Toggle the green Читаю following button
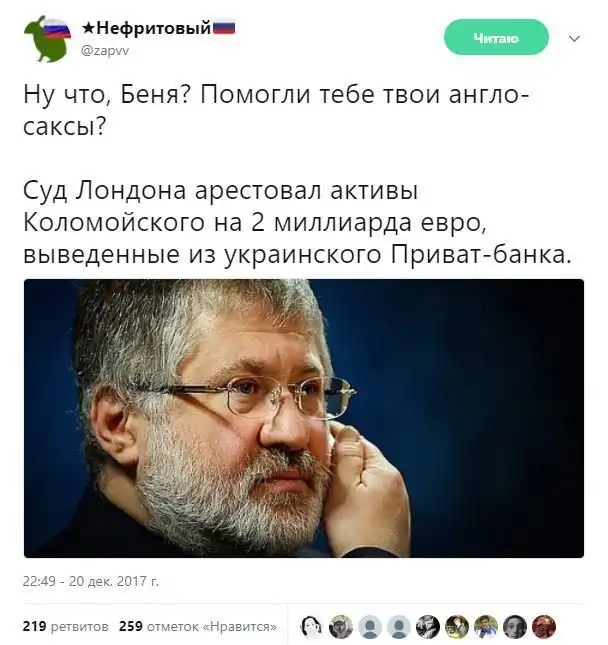This screenshot has height=645, width=608. pyautogui.click(x=496, y=37)
